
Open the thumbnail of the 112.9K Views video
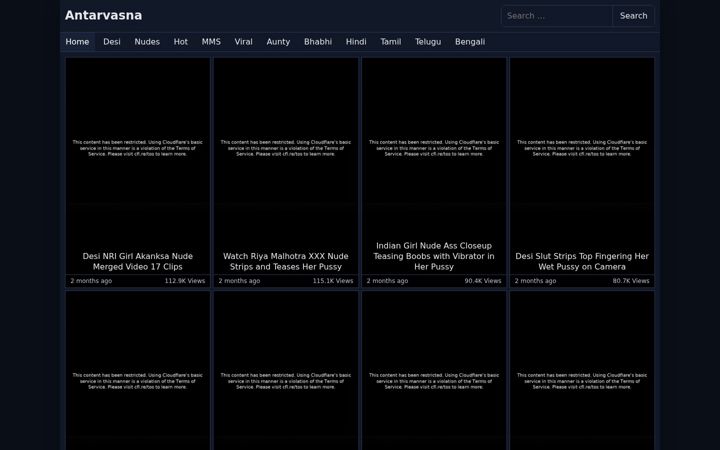(x=138, y=148)
